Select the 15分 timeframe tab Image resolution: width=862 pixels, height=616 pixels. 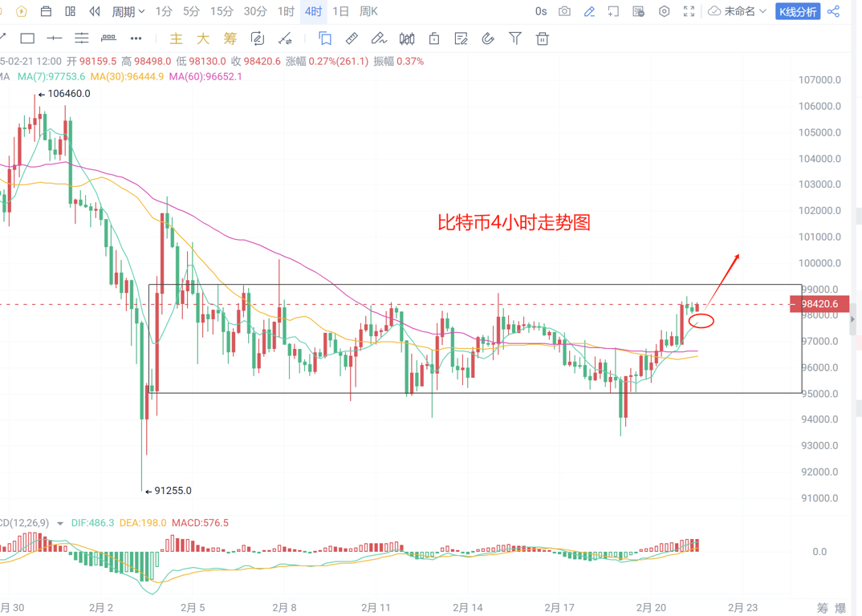click(222, 11)
